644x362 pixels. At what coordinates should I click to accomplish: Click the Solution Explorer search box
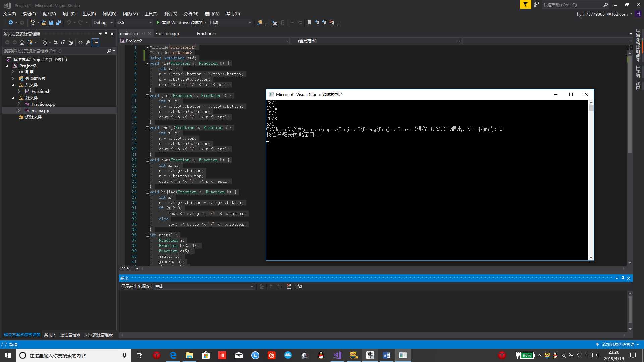(x=55, y=51)
